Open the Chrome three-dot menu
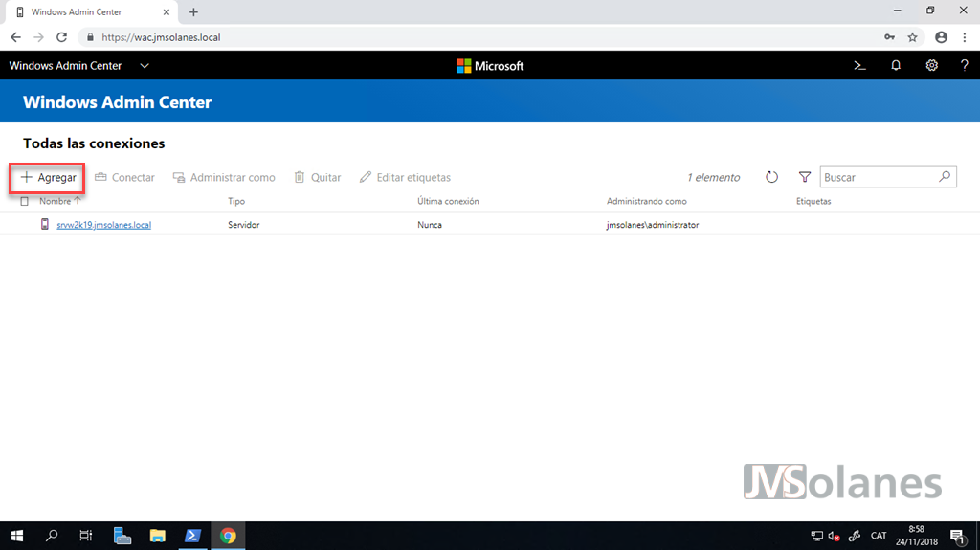This screenshot has height=550, width=980. [965, 37]
